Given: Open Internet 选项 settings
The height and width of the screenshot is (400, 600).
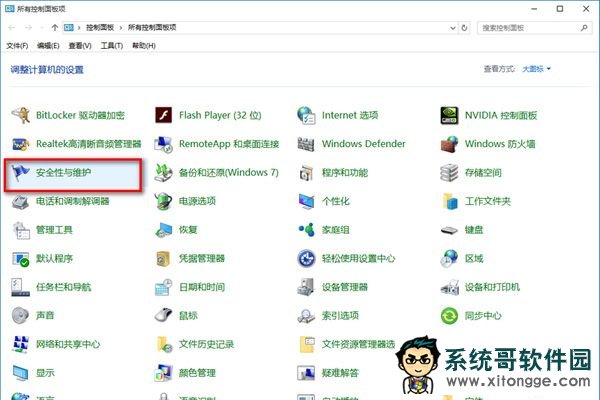Looking at the screenshot, I should [x=349, y=115].
